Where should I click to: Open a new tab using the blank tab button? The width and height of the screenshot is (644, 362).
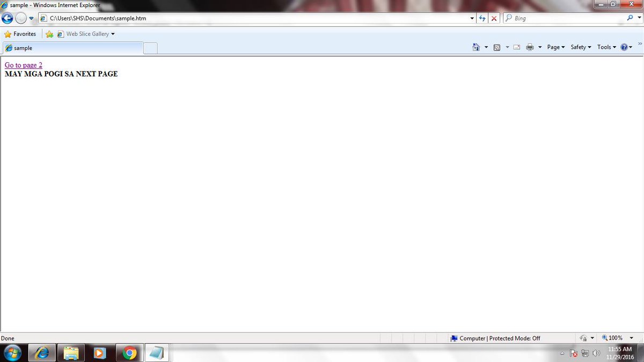pos(150,48)
